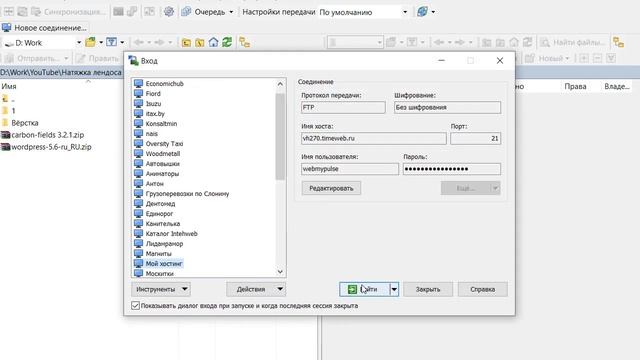This screenshot has width=640, height=360.
Task: Click site list scroll up arrow
Action: pyautogui.click(x=280, y=84)
